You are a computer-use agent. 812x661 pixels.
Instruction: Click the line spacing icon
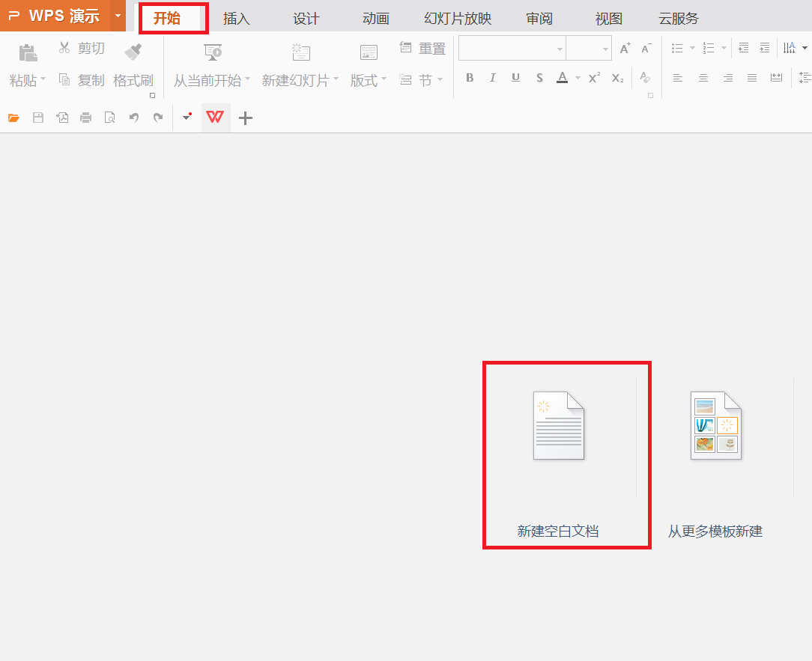(x=805, y=78)
